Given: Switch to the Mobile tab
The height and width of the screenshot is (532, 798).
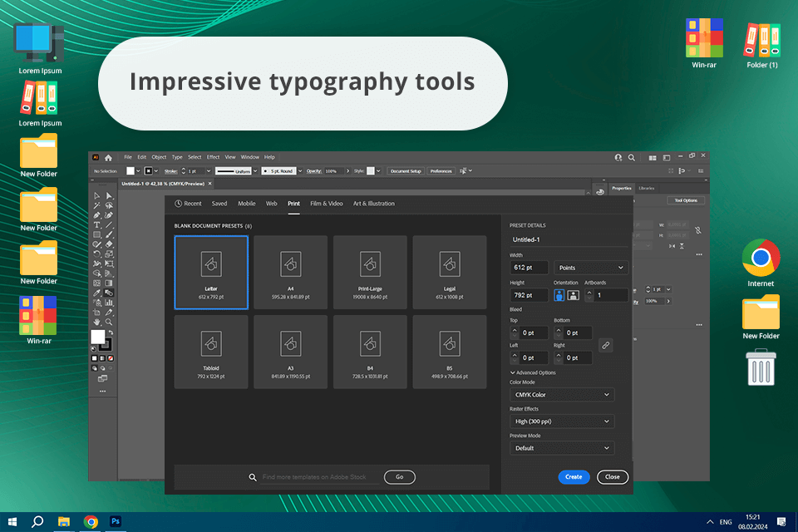Looking at the screenshot, I should [x=247, y=204].
